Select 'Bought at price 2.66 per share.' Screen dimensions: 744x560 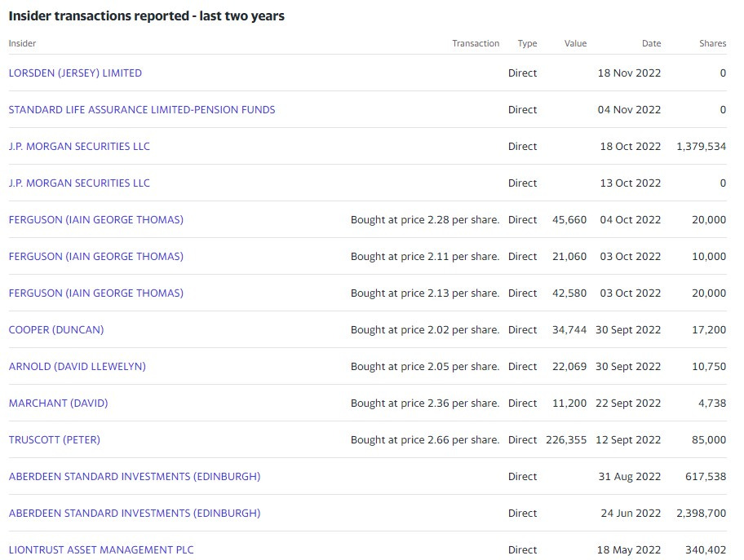click(x=425, y=439)
